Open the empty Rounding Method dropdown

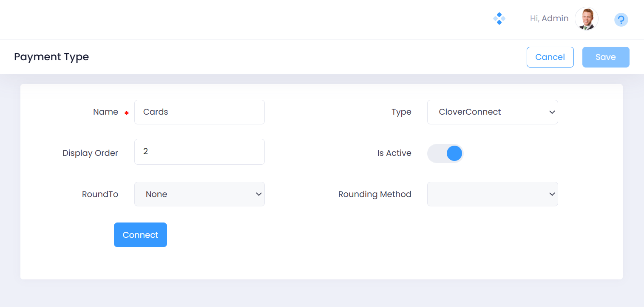[492, 194]
